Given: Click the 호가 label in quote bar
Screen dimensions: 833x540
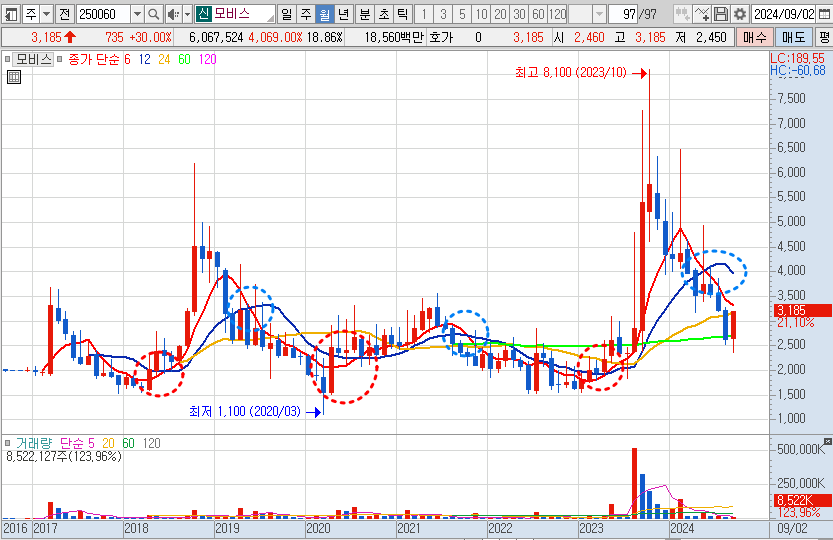Looking at the screenshot, I should (x=441, y=37).
